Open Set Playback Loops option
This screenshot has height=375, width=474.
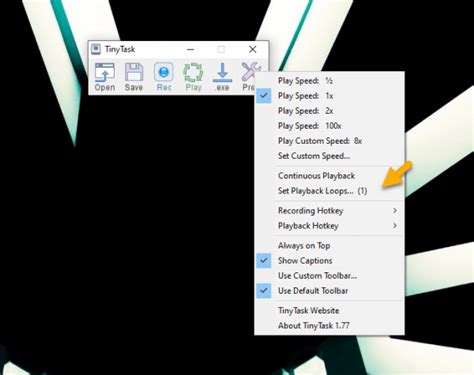pyautogui.click(x=329, y=191)
